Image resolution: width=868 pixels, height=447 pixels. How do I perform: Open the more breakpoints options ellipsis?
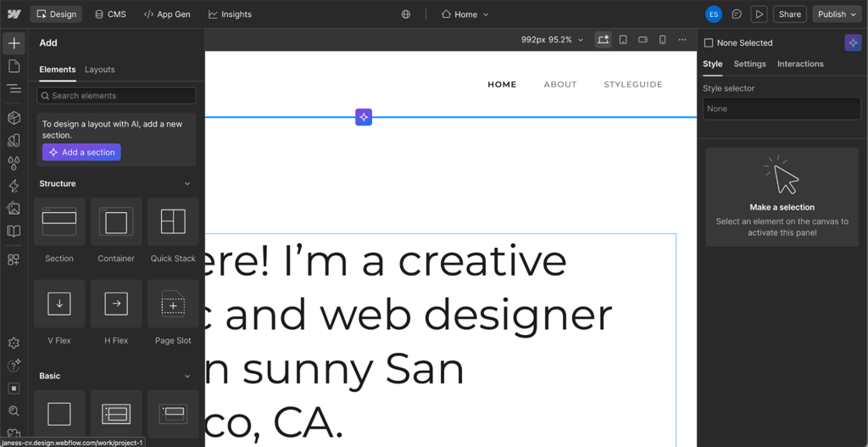[x=682, y=40]
